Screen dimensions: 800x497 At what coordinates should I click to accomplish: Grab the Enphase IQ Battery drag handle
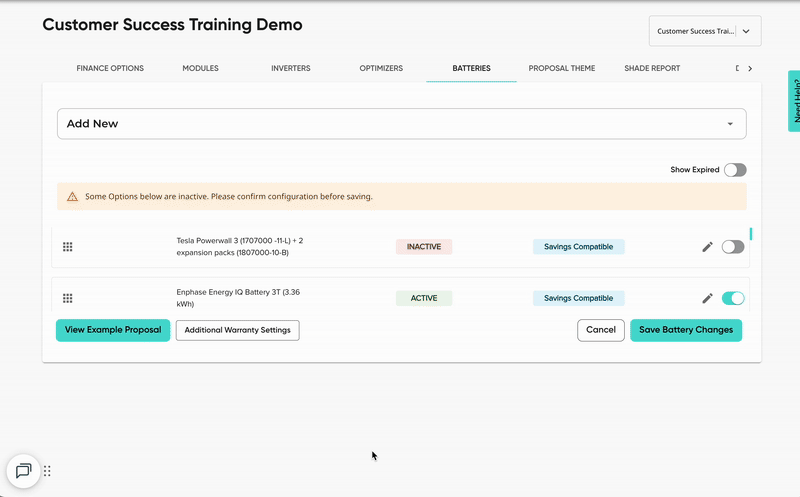(x=68, y=298)
